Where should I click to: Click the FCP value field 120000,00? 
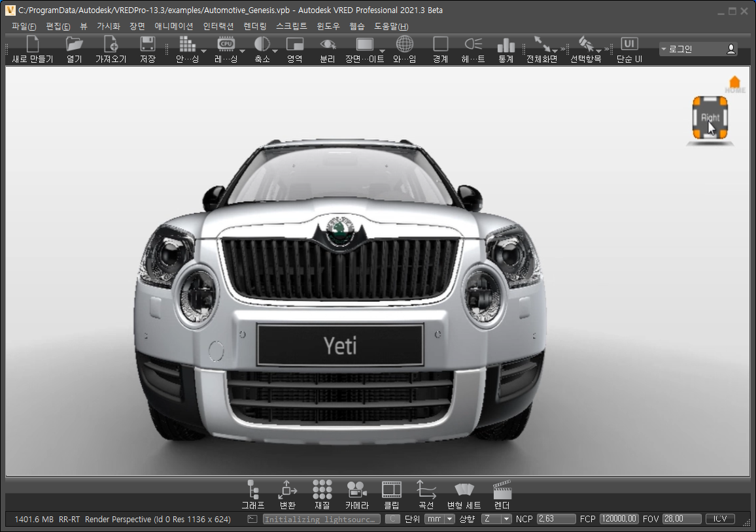[619, 519]
